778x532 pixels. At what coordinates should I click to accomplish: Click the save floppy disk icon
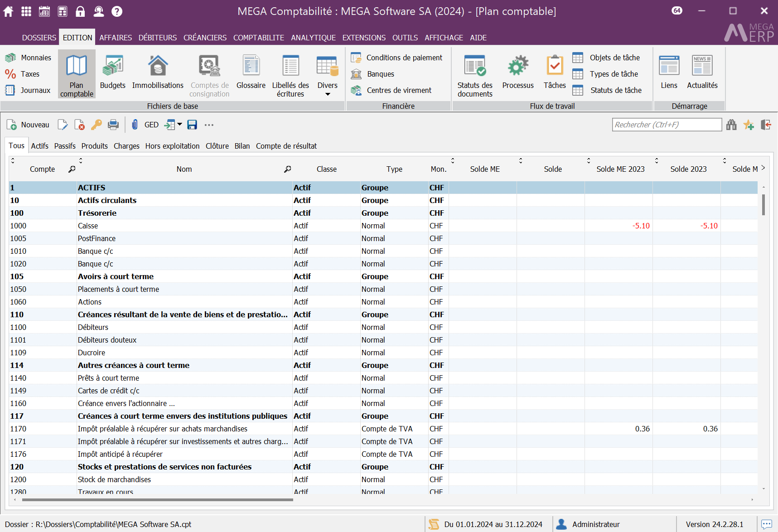coord(192,125)
